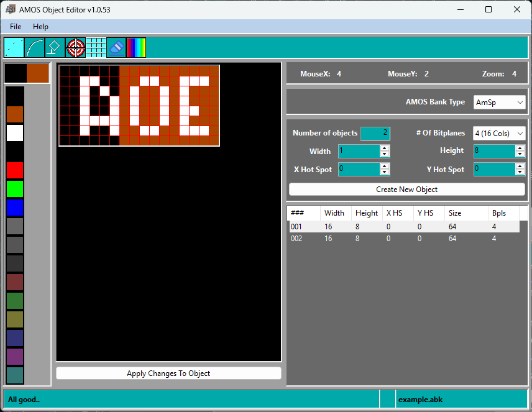Click Apply Changes To Object

click(168, 373)
